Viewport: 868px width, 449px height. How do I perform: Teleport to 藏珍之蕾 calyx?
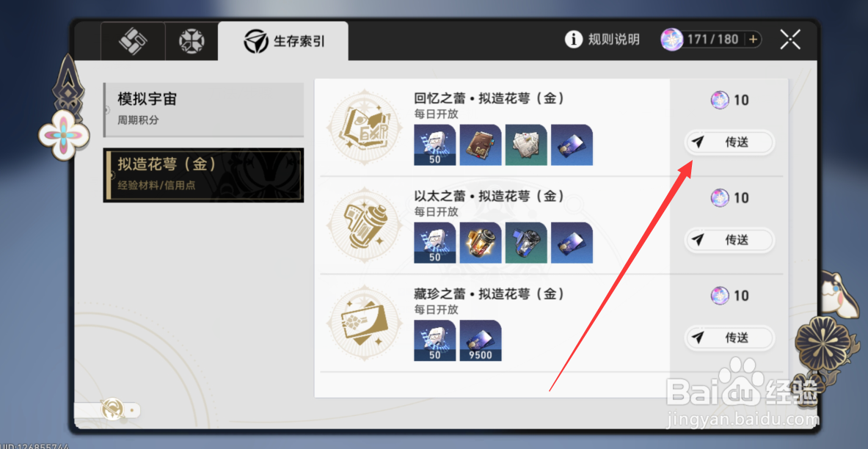point(729,337)
